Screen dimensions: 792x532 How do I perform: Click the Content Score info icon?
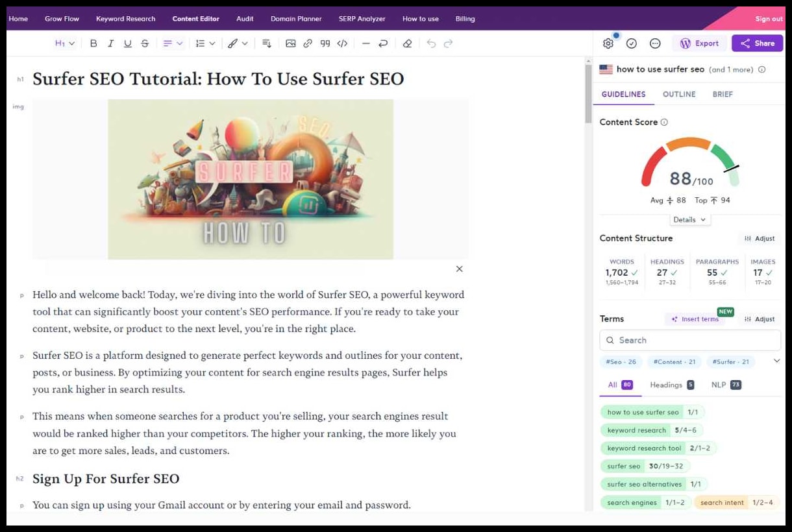(x=664, y=122)
